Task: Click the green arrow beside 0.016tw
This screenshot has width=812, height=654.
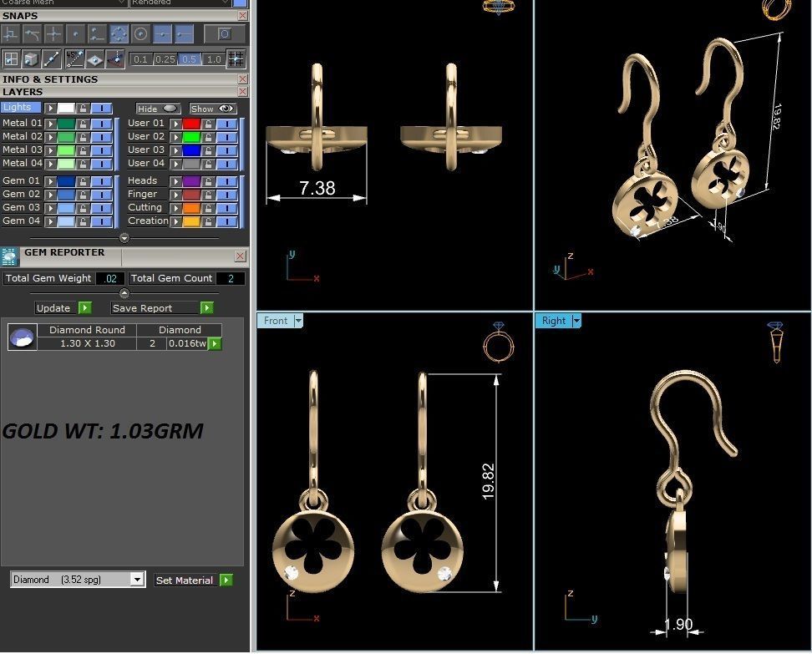Action: pyautogui.click(x=215, y=344)
